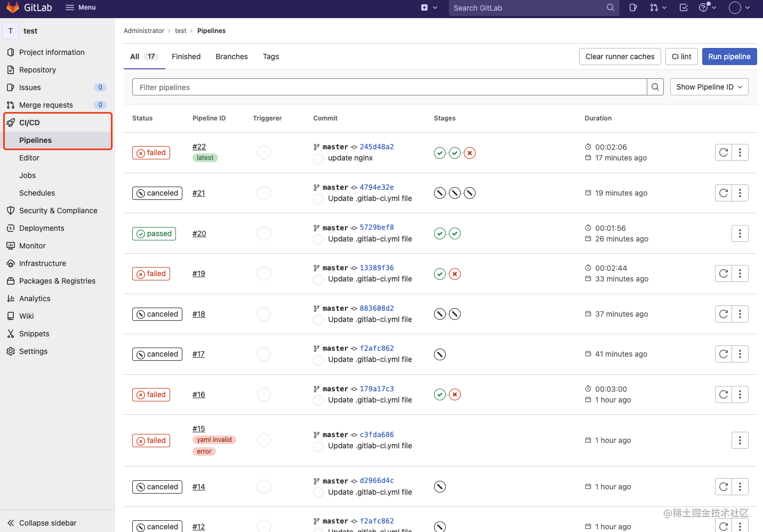763x532 pixels.
Task: Switch to the Tags tab
Action: tap(271, 57)
